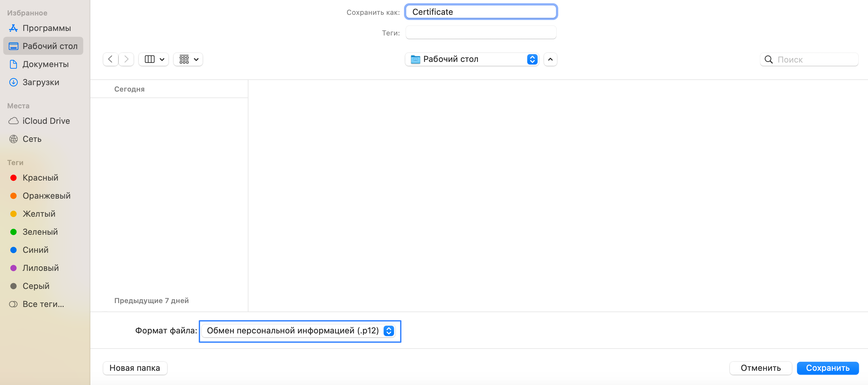The width and height of the screenshot is (868, 385).
Task: Click the search magnifier icon
Action: (x=768, y=60)
